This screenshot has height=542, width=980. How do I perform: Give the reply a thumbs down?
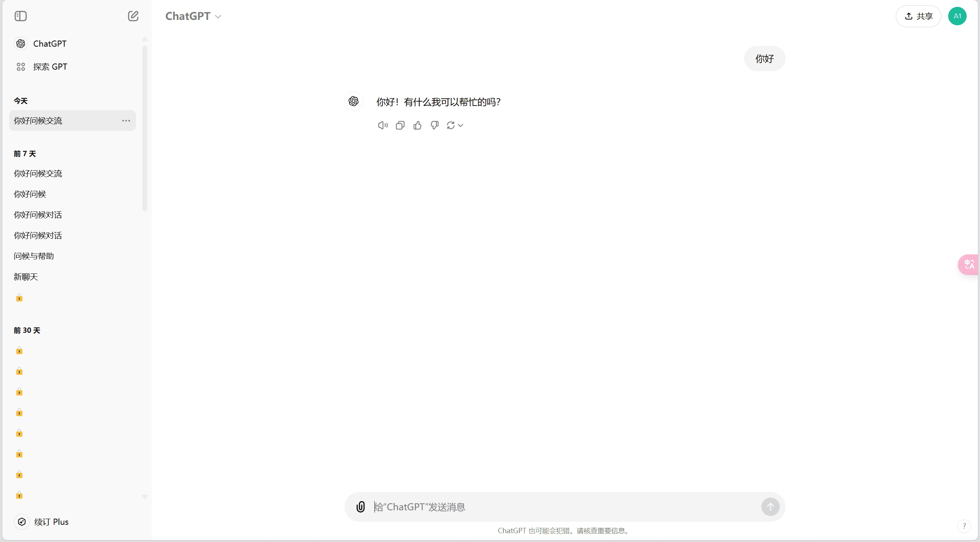[x=434, y=125]
